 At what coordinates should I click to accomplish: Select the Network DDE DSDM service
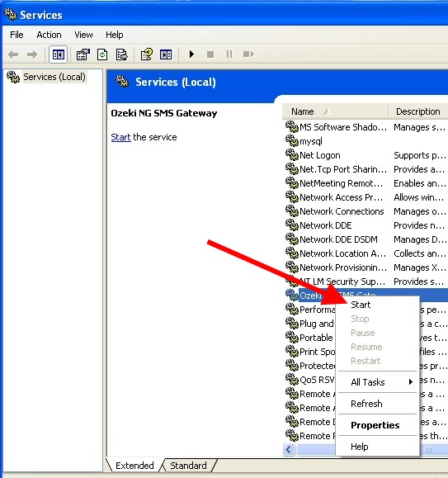366,239
